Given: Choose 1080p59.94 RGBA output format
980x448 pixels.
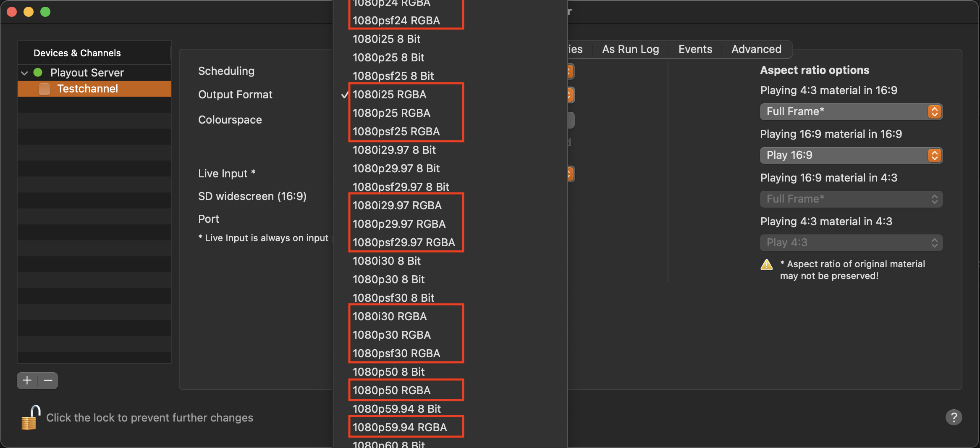Looking at the screenshot, I should (450, 427).
